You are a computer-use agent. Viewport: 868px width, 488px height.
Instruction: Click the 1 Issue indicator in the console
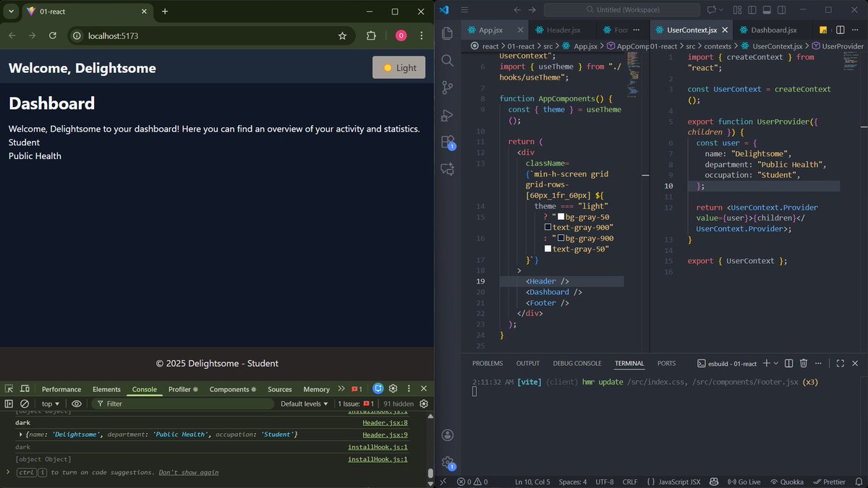[356, 403]
